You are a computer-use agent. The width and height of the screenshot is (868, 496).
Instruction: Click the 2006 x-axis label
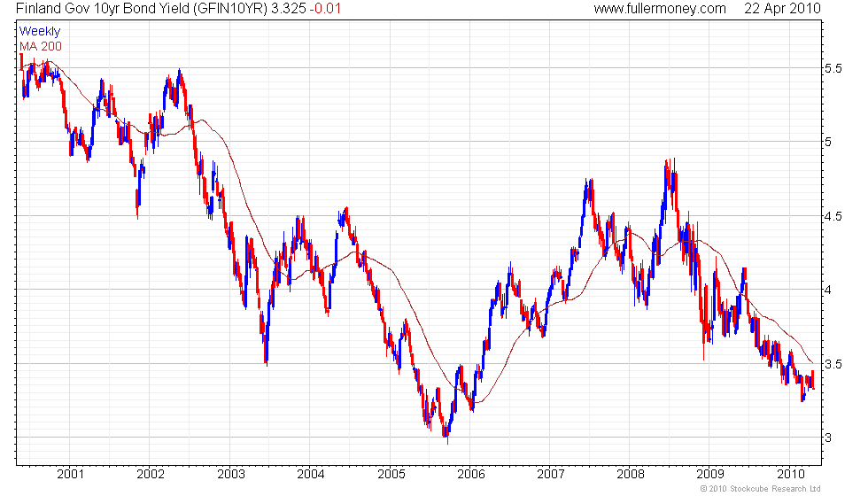pyautogui.click(x=471, y=474)
